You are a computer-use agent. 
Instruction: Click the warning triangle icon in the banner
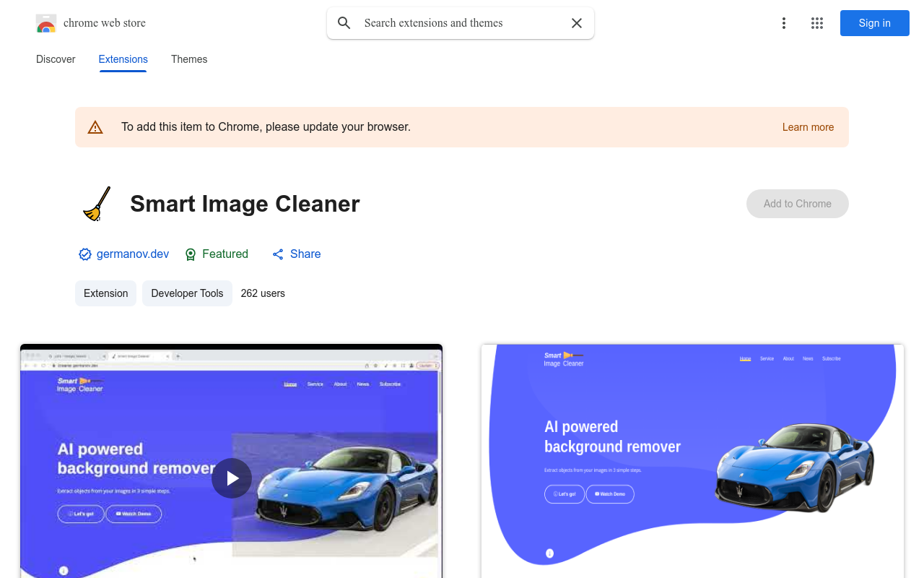point(95,127)
